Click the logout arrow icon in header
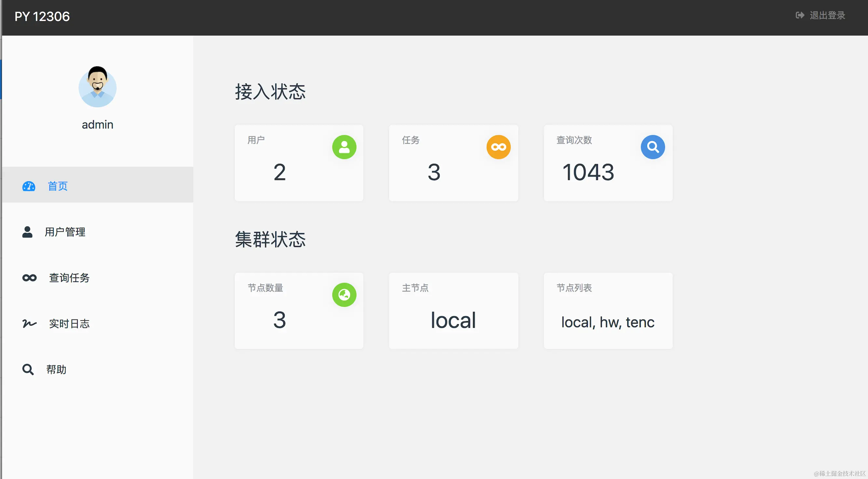 click(800, 15)
